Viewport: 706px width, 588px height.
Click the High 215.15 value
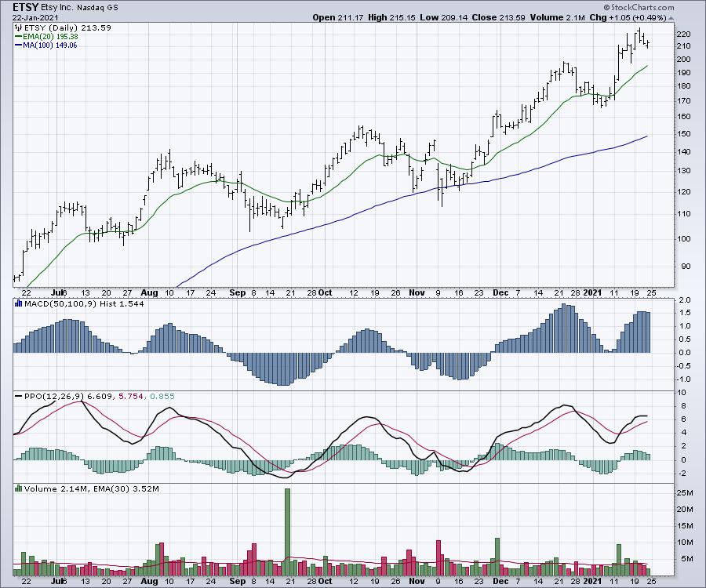(391, 17)
